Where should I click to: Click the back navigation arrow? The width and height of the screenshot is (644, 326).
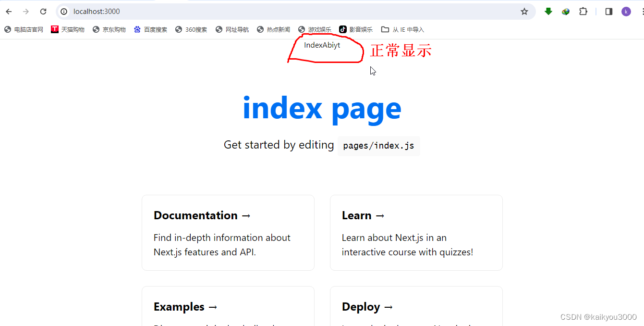tap(8, 11)
